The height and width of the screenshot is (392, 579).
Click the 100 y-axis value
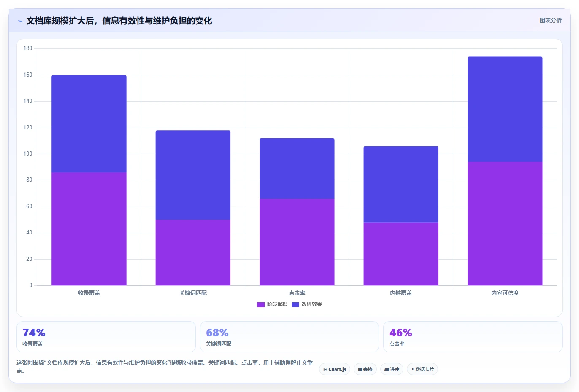[x=28, y=154]
